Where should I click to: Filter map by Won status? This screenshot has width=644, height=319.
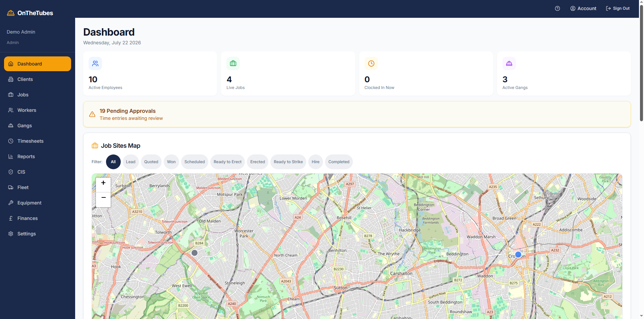(x=171, y=162)
